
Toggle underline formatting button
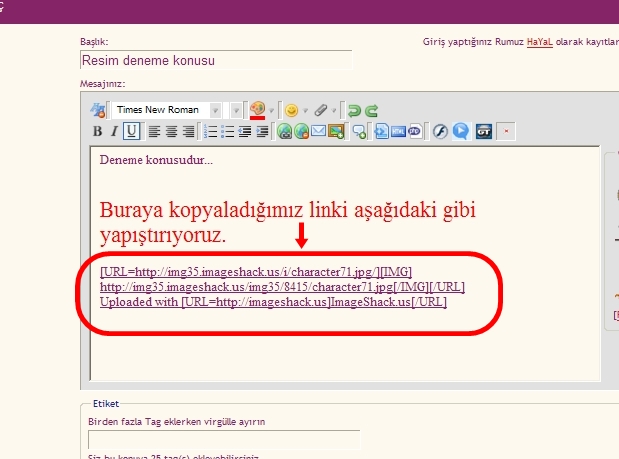point(131,131)
